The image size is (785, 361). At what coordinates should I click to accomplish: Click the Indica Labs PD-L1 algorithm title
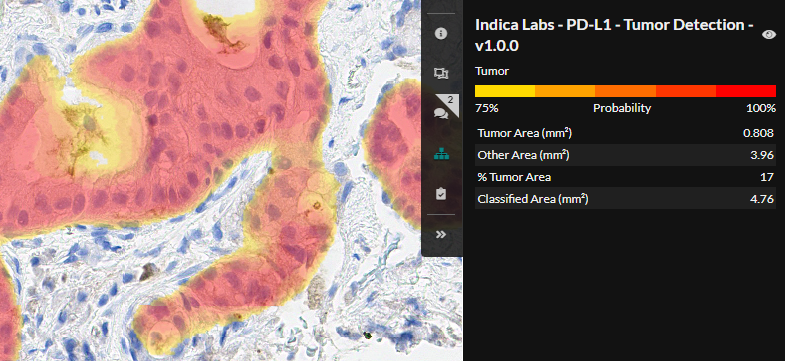click(x=614, y=36)
